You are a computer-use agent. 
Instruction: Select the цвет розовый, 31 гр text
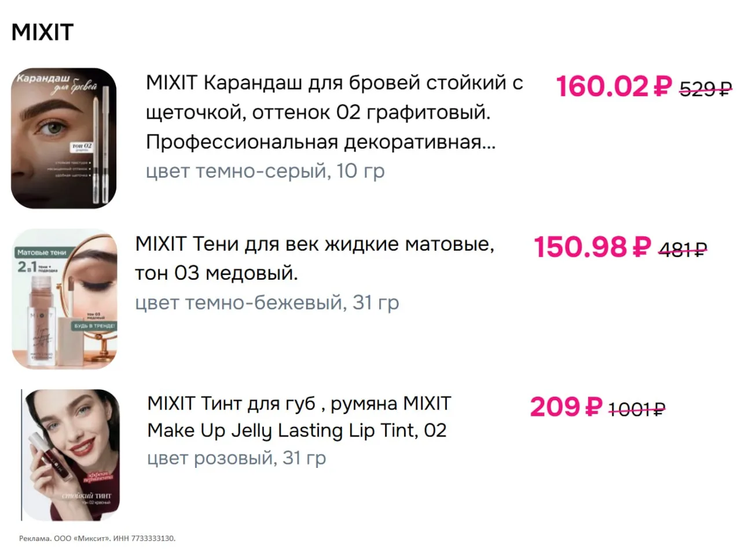(x=236, y=458)
